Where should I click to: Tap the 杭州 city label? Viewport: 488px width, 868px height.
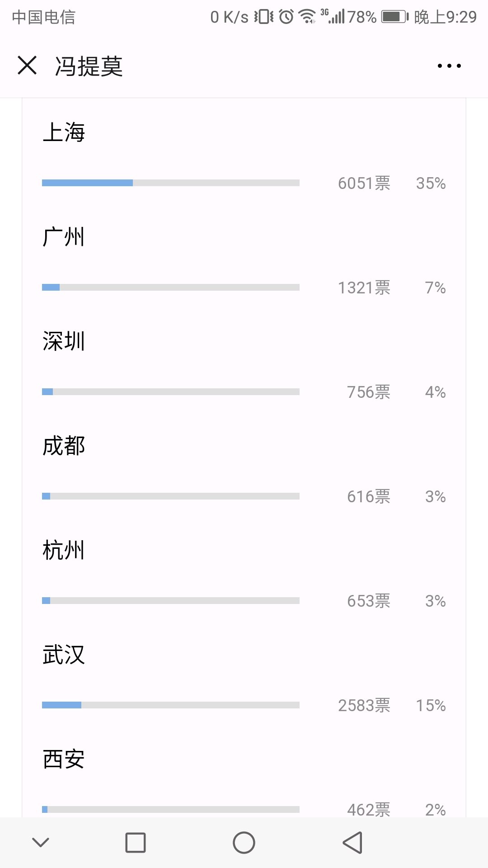[64, 550]
